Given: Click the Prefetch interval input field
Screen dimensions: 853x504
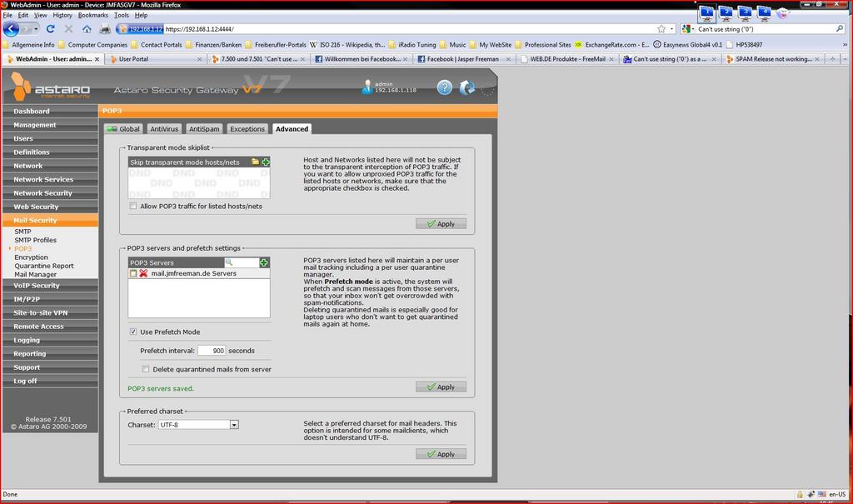Looking at the screenshot, I should click(212, 351).
